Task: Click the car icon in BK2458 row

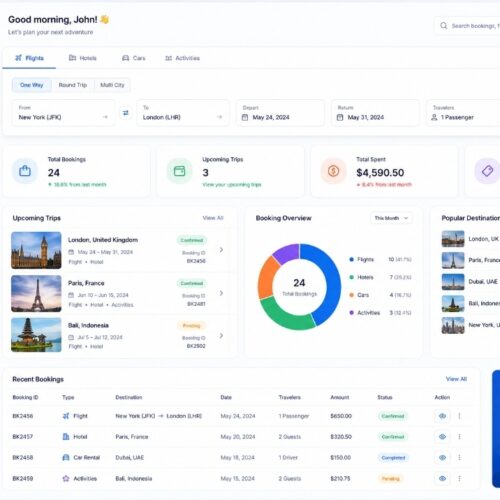Action: (x=66, y=457)
